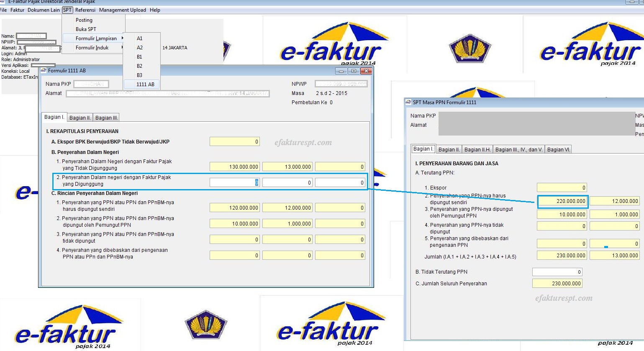This screenshot has width=644, height=351.
Task: Click Nama PKP field in Formulir 1111 AB
Action: (91, 84)
